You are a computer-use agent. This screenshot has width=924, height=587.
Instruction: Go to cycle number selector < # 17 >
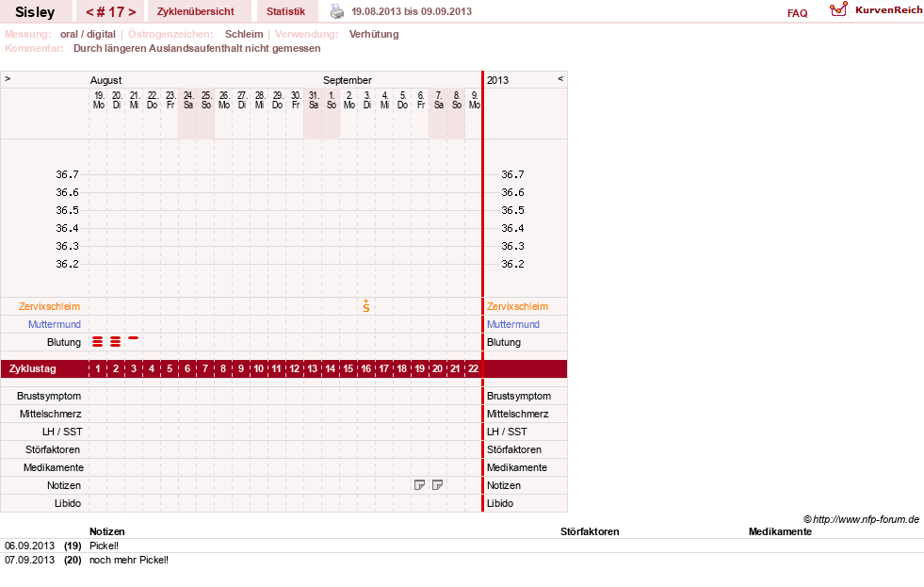111,12
